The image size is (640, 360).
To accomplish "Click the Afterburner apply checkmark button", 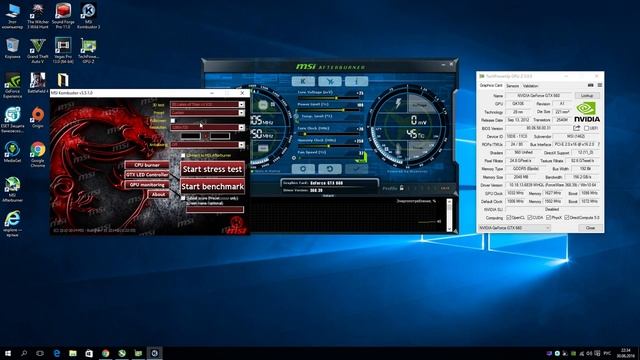I will 356,169.
